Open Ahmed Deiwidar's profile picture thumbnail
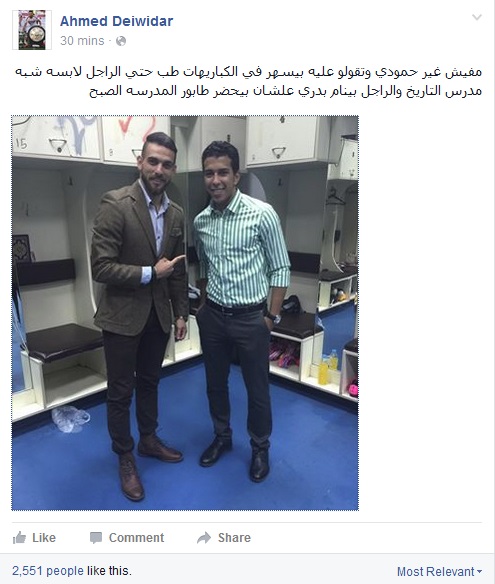This screenshot has height=584, width=495. click(x=32, y=30)
